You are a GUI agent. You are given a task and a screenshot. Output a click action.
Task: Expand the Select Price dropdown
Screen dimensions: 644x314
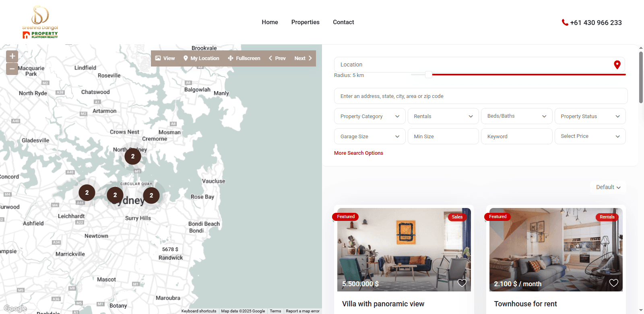(590, 136)
